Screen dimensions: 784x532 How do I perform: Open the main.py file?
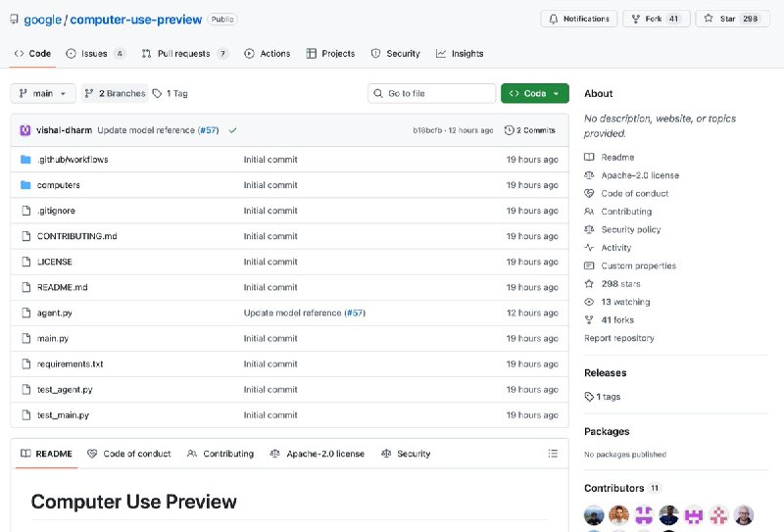tap(53, 338)
